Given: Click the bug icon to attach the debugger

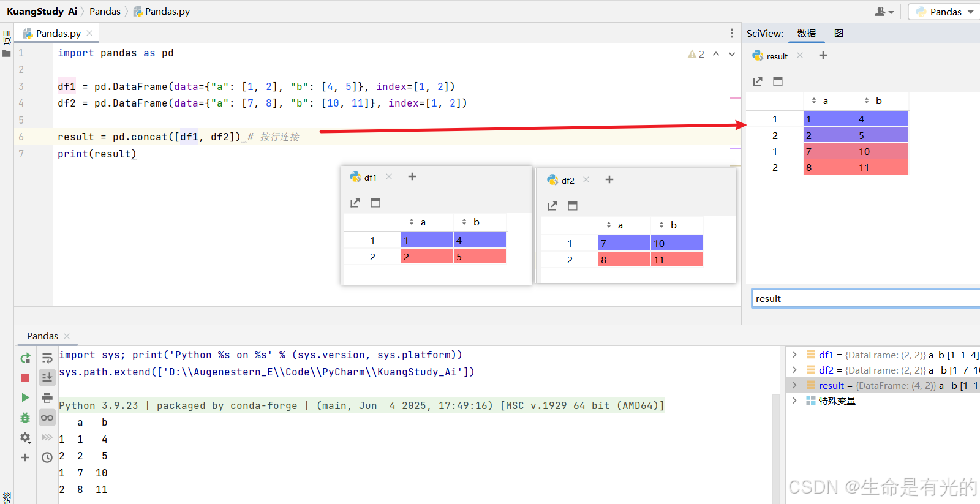Looking at the screenshot, I should [x=25, y=418].
